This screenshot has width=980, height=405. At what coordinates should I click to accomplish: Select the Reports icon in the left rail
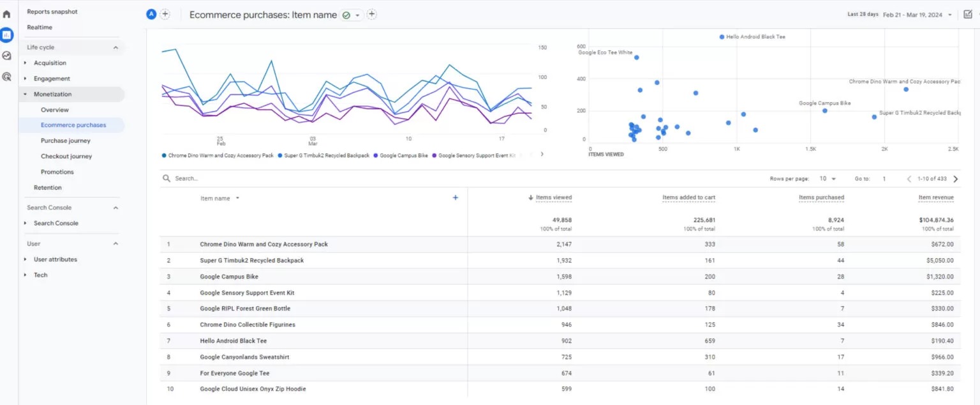tap(6, 35)
